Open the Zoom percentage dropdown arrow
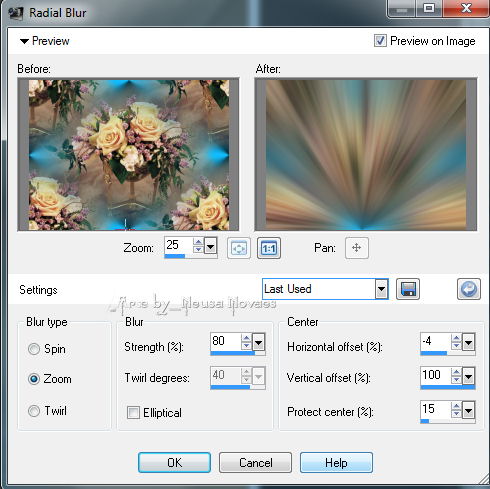 (210, 247)
